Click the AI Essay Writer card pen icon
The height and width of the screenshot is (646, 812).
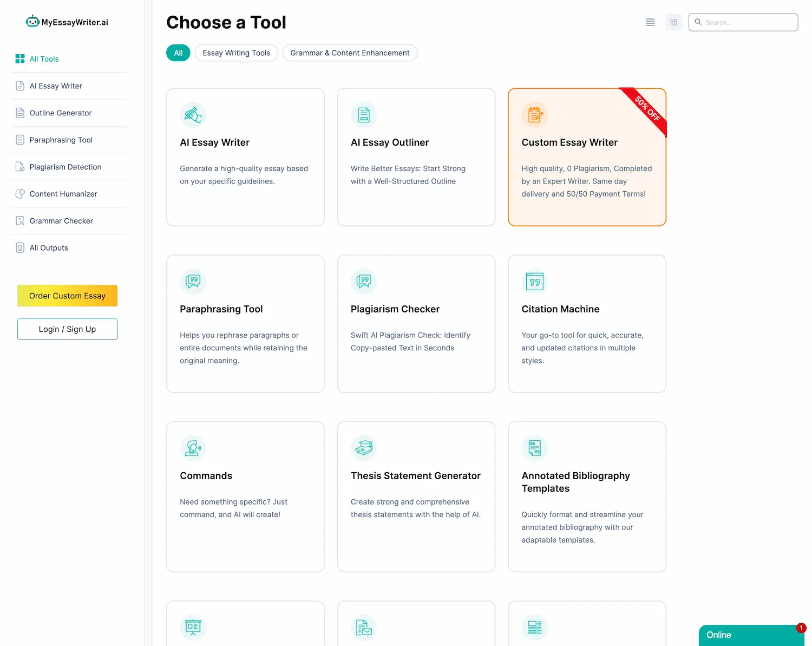point(193,115)
